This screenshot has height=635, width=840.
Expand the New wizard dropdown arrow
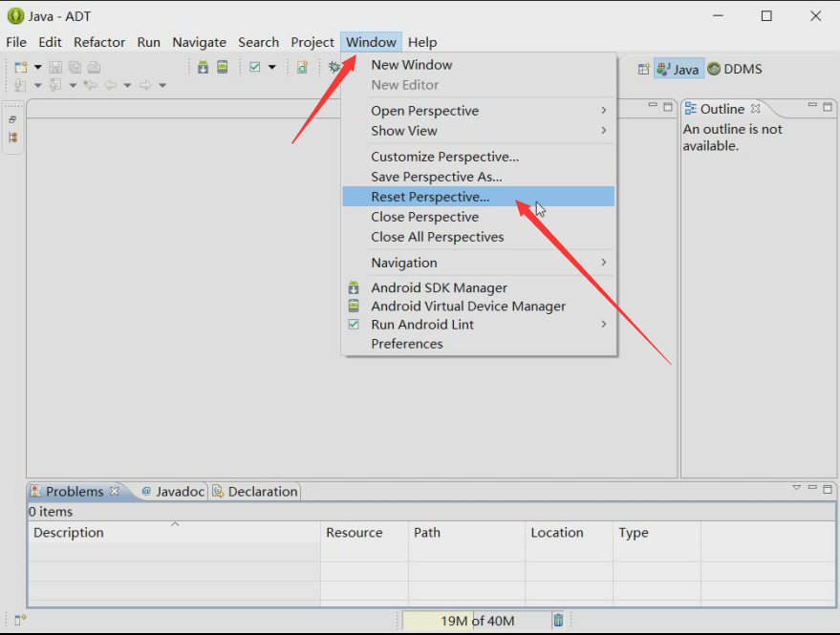coord(38,68)
